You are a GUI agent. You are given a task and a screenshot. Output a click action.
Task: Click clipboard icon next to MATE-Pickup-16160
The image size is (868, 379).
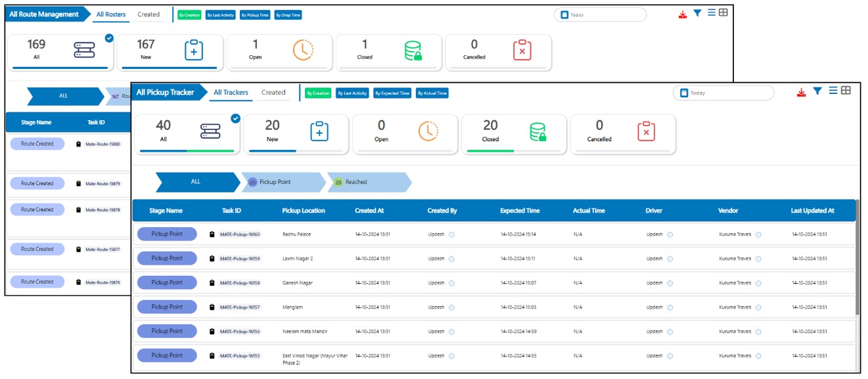point(212,234)
